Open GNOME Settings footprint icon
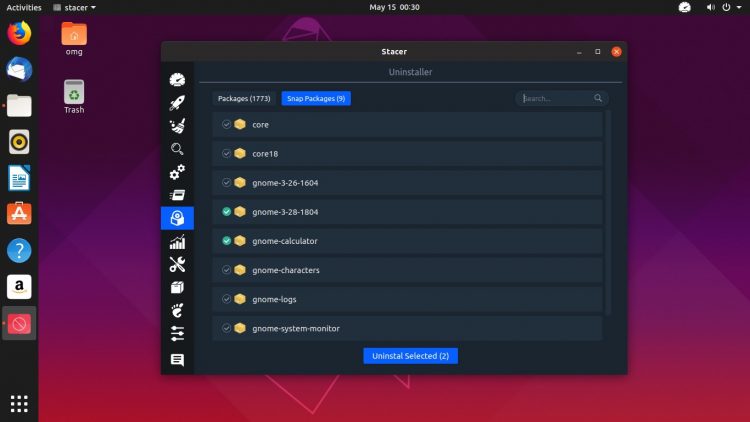The height and width of the screenshot is (422, 750). tap(177, 311)
